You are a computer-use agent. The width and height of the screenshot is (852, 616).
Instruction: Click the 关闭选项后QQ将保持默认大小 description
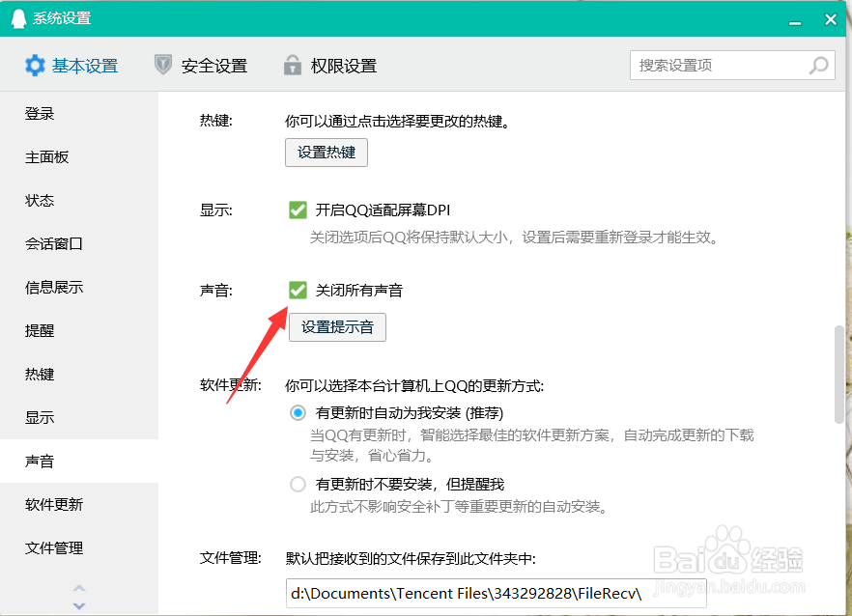(x=514, y=238)
